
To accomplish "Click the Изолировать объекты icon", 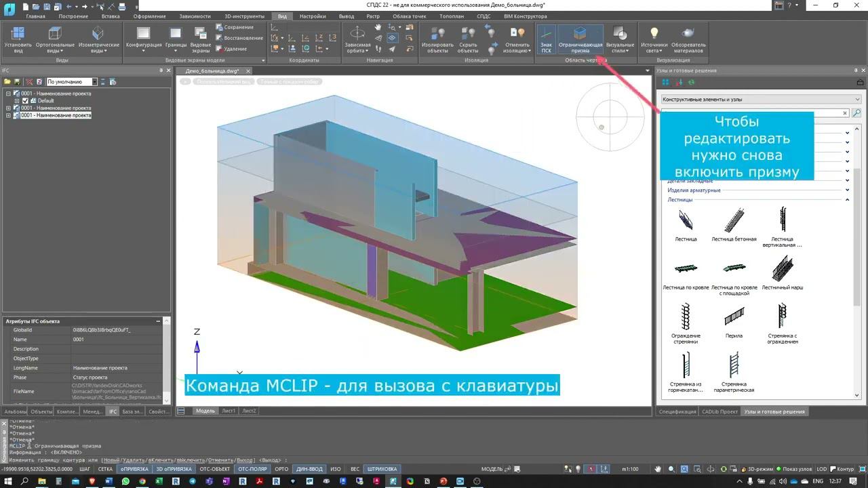I will (x=437, y=39).
